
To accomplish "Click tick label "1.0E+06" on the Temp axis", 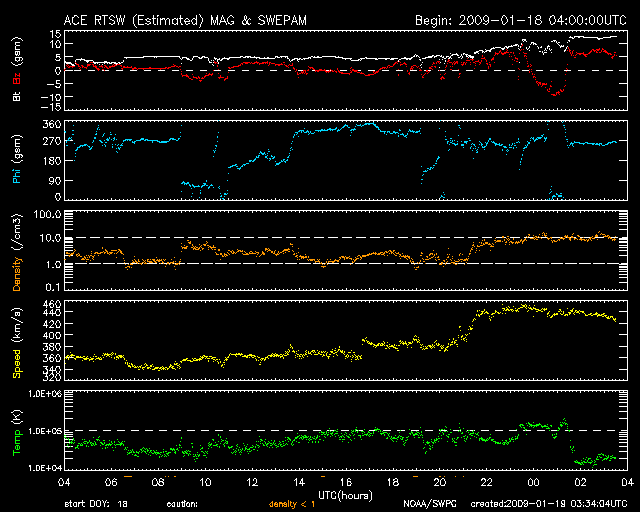I will [45, 394].
